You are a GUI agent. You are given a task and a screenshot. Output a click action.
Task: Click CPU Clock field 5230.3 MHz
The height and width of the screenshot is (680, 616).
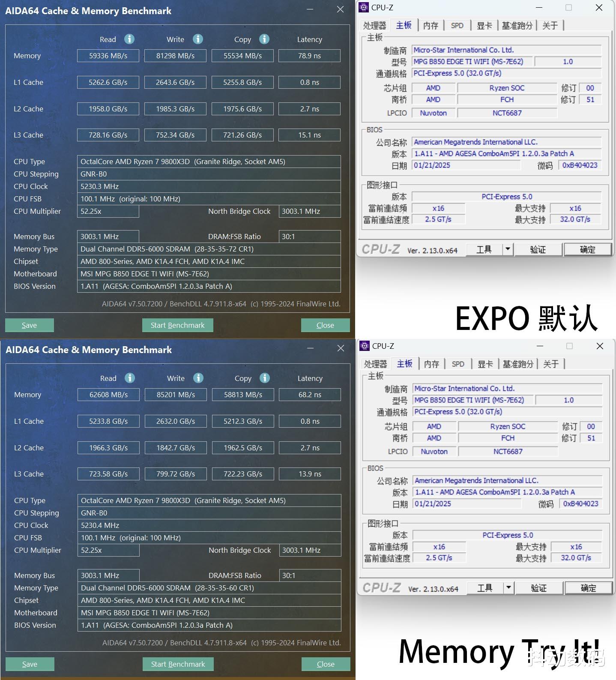pos(209,186)
